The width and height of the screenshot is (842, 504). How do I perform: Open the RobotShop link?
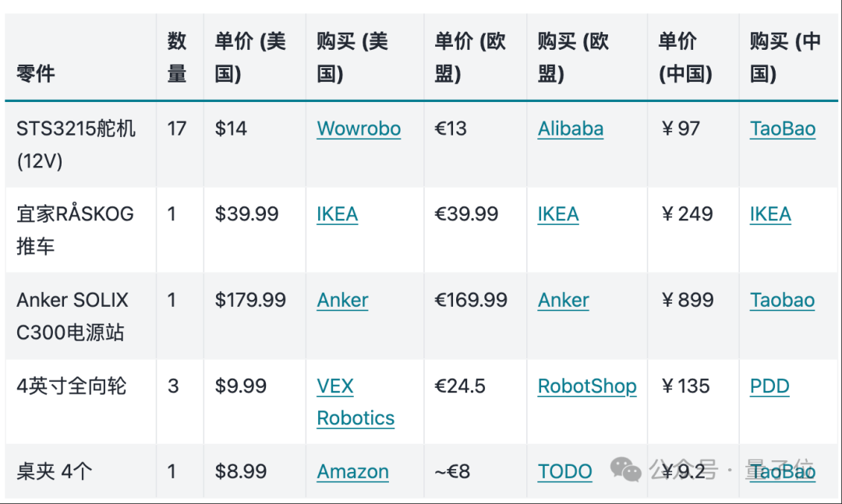click(x=586, y=386)
